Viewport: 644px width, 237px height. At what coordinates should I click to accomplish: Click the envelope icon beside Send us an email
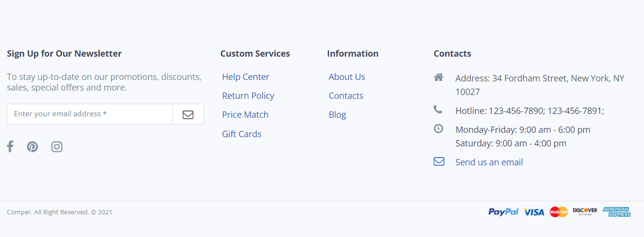point(439,162)
